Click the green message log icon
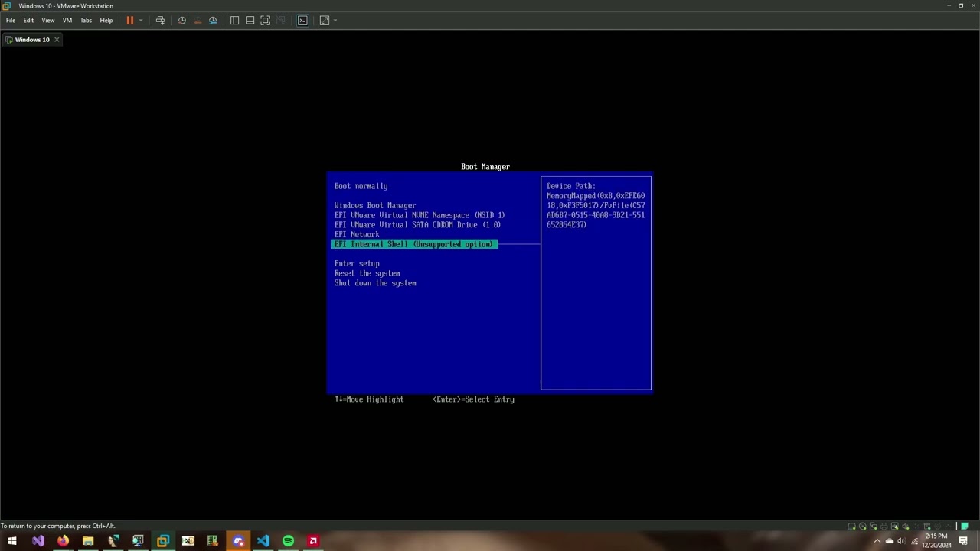Screen dimensions: 980x551 [x=965, y=526]
